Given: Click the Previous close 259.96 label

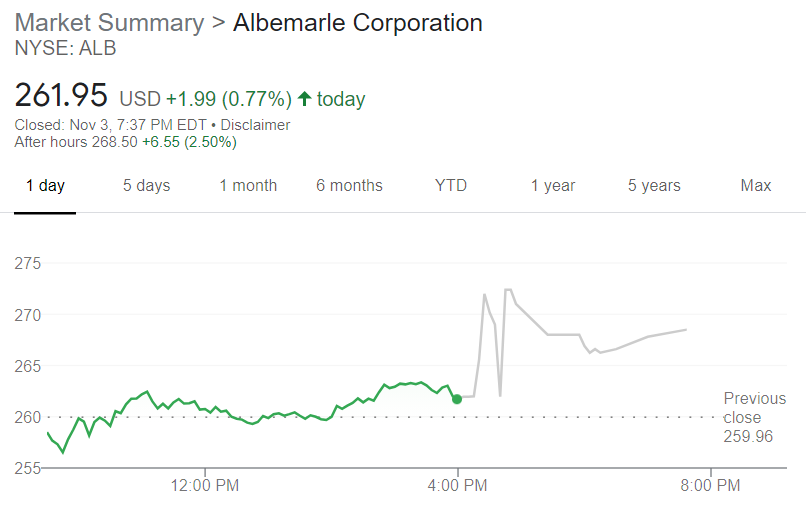Looking at the screenshot, I should click(754, 417).
